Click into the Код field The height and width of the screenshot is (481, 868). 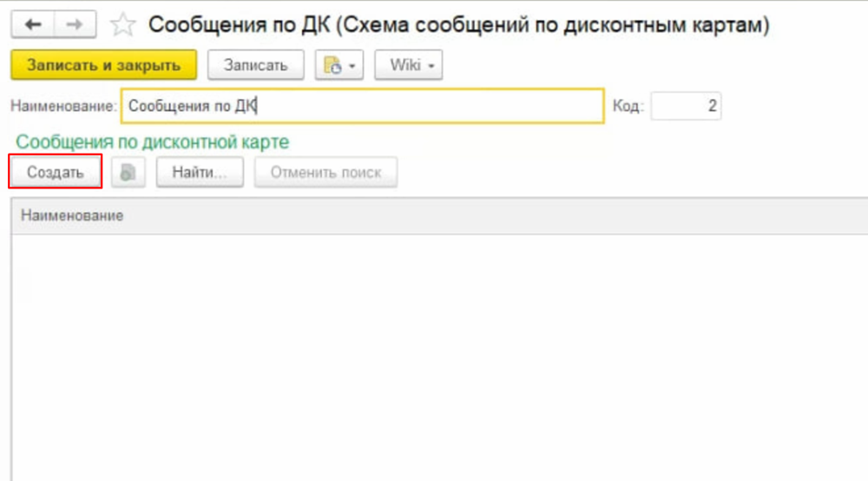(685, 107)
